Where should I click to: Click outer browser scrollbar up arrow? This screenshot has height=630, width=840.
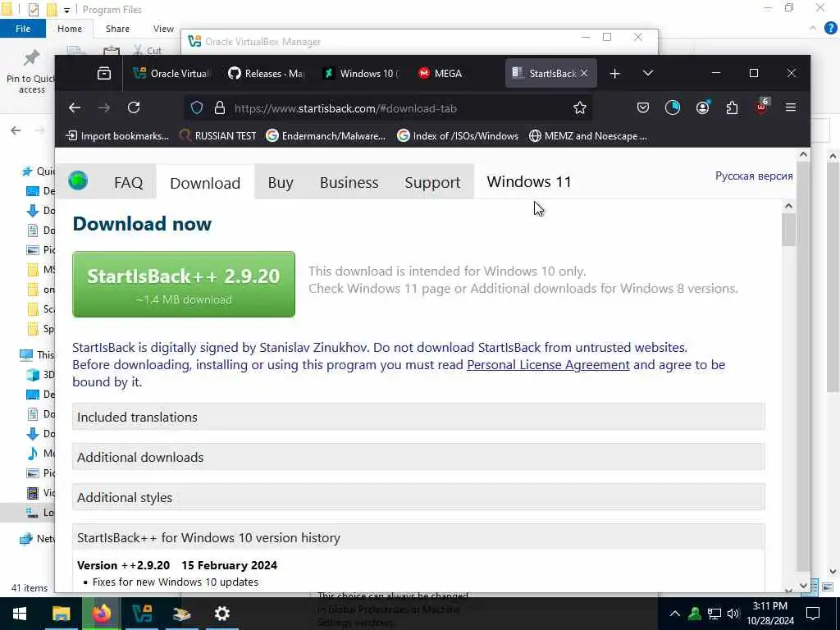(x=803, y=154)
